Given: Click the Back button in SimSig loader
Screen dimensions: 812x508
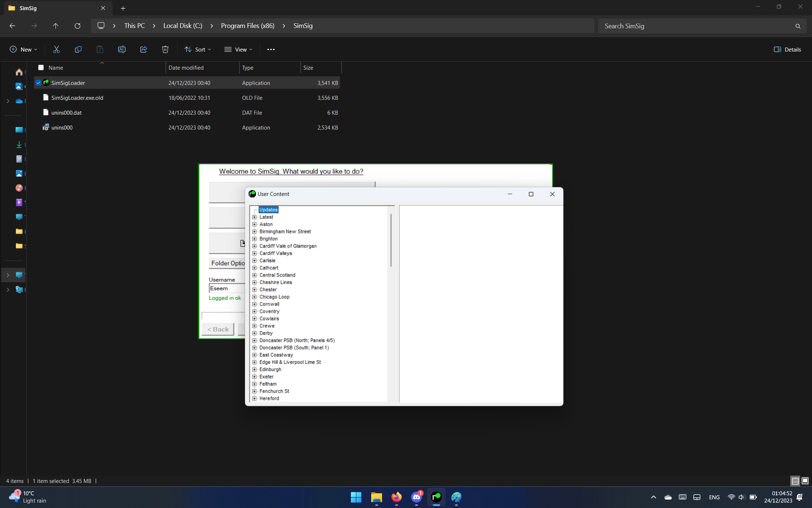Looking at the screenshot, I should (x=218, y=329).
